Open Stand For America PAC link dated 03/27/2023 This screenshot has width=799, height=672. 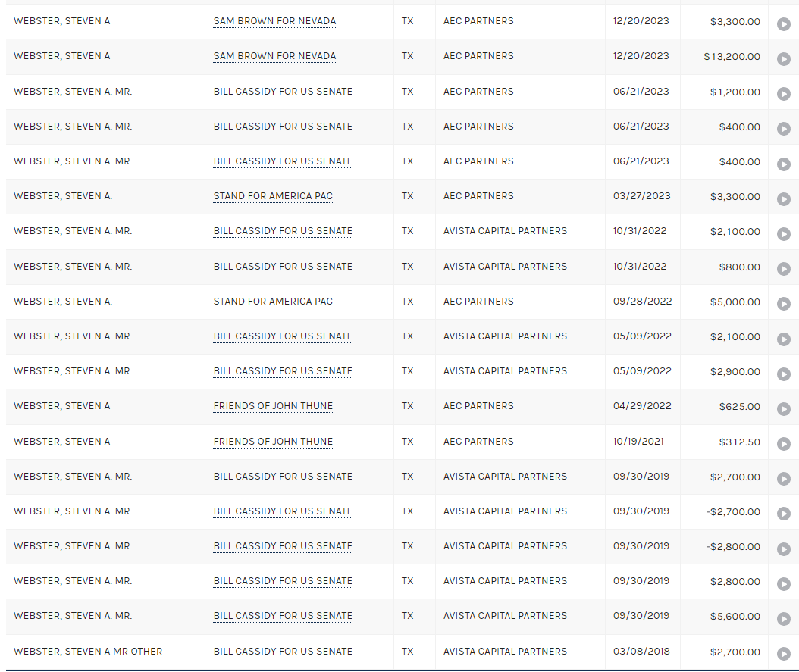tap(273, 196)
